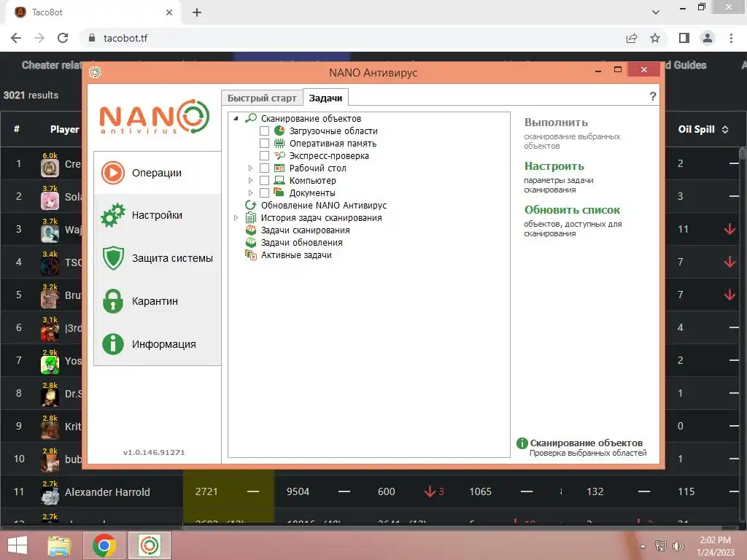
Task: Open the Настройки gears icon
Action: pyautogui.click(x=113, y=215)
